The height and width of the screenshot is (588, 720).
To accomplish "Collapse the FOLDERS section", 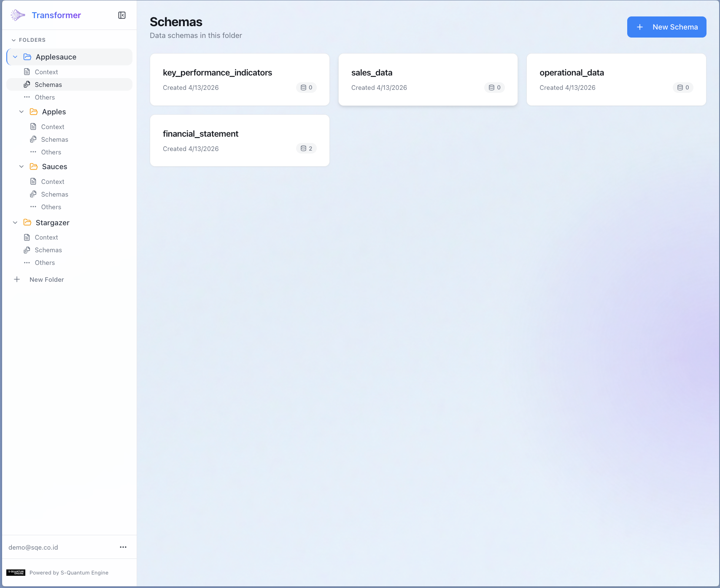I will coord(13,40).
